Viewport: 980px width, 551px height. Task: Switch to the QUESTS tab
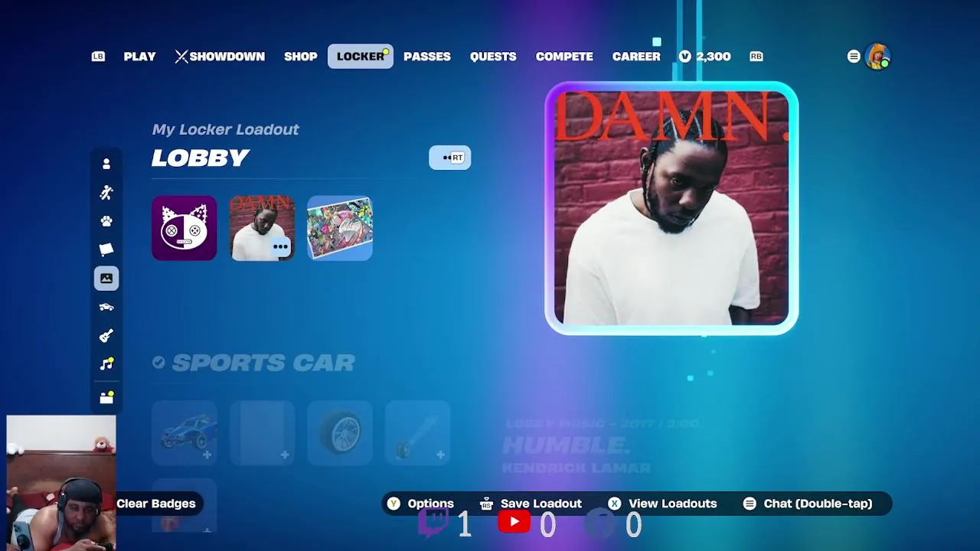click(x=493, y=57)
